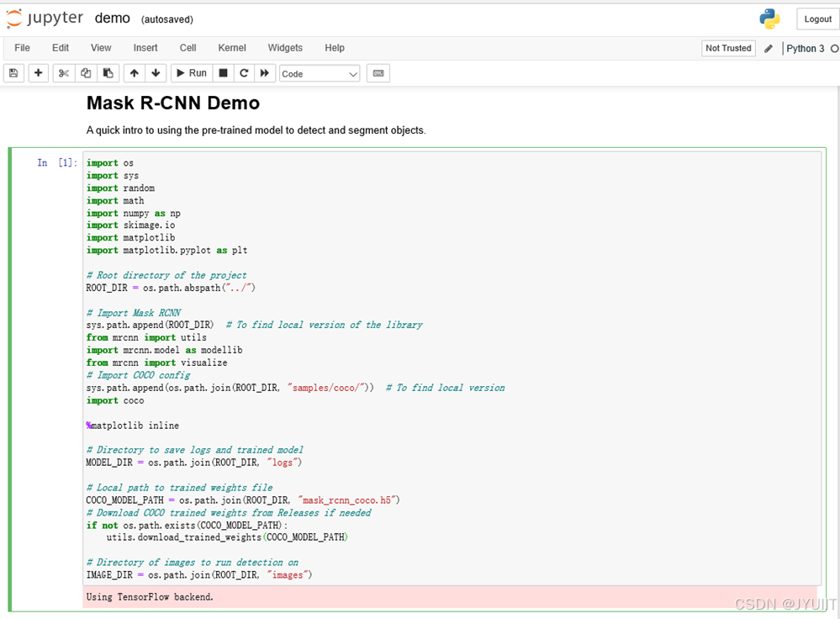The height and width of the screenshot is (619, 840).
Task: Restart kernel and run all fast-forward icon
Action: (x=265, y=73)
